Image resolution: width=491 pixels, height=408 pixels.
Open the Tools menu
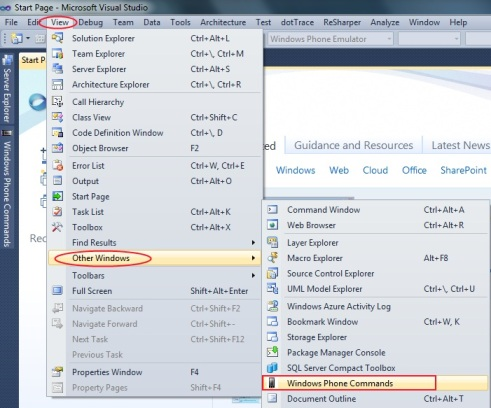click(x=180, y=22)
